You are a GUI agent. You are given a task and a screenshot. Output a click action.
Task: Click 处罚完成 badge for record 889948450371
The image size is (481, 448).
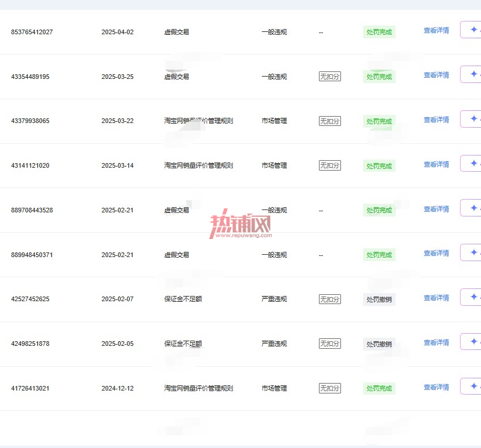click(379, 255)
